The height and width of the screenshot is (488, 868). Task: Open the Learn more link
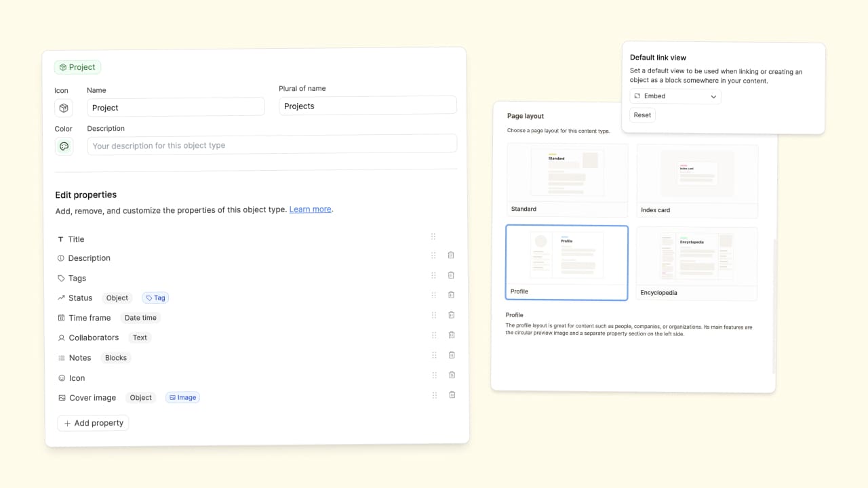(310, 209)
